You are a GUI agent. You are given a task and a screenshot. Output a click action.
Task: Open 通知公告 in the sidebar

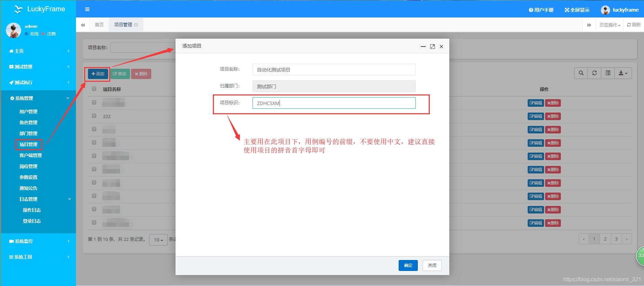pyautogui.click(x=28, y=188)
